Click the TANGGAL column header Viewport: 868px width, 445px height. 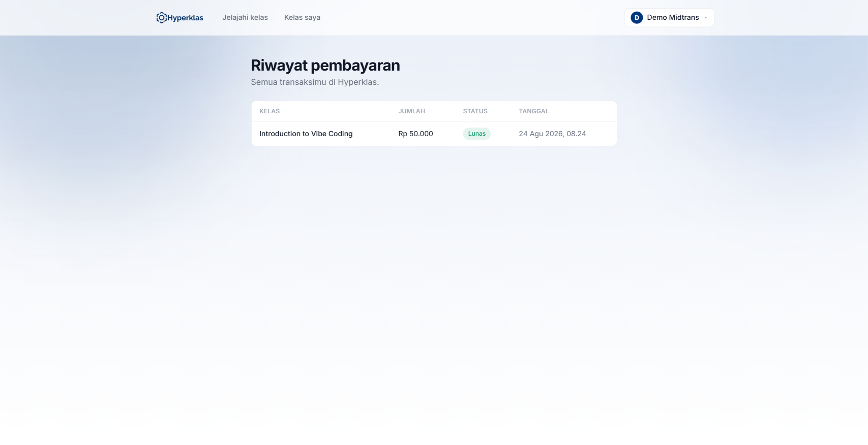point(534,111)
